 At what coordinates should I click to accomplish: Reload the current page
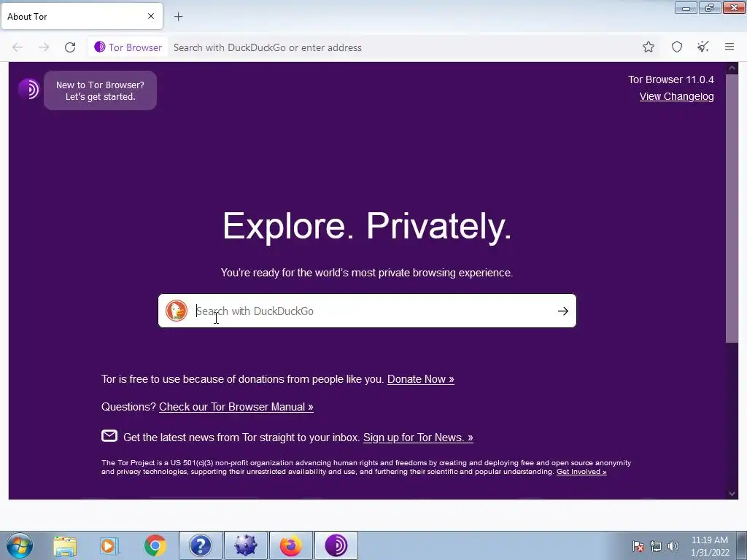70,47
